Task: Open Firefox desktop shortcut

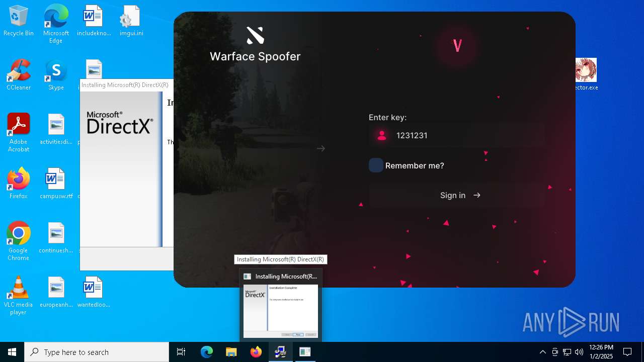Action: coord(19,184)
